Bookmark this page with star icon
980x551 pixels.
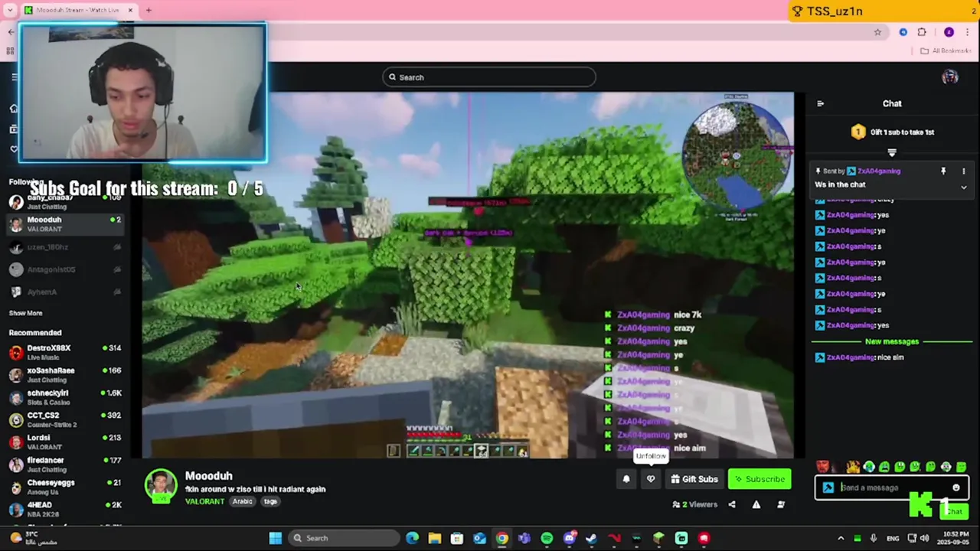click(877, 32)
